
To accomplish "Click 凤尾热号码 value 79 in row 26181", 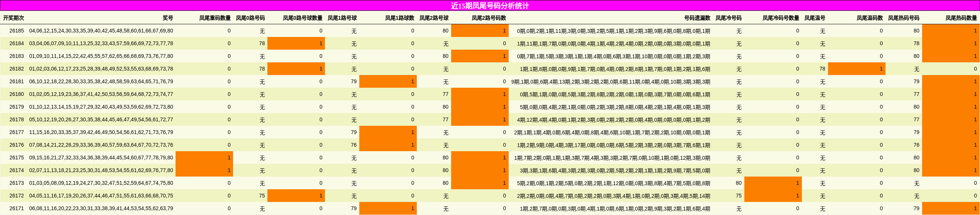I will [x=916, y=81].
